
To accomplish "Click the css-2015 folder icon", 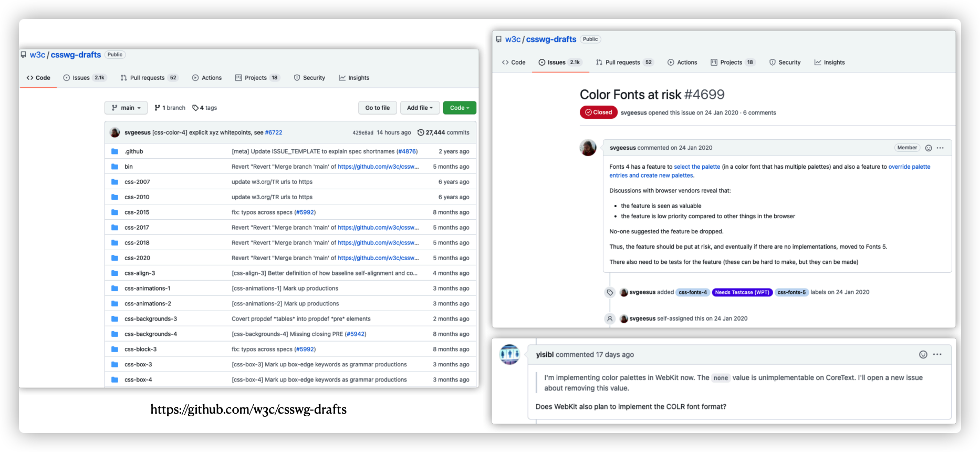I will [114, 212].
